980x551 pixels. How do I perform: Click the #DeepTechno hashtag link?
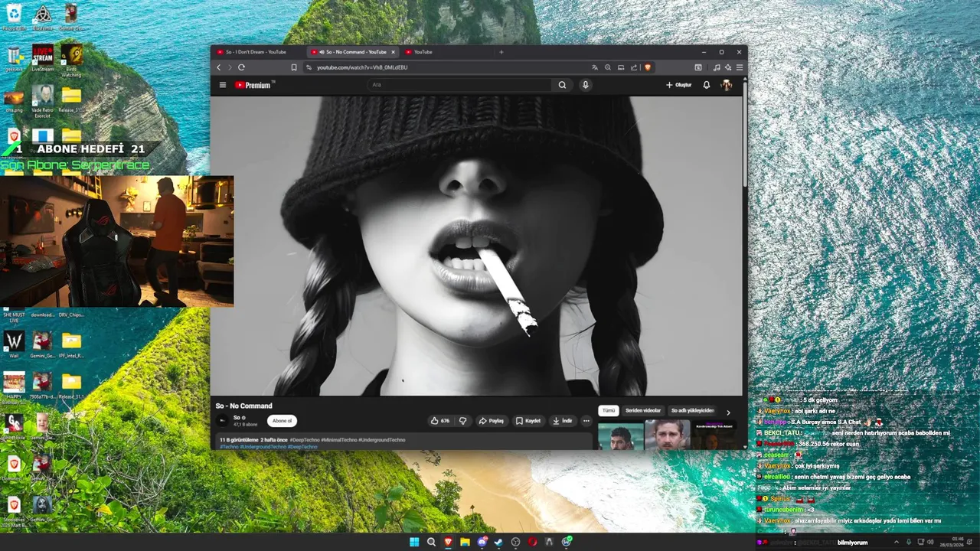(305, 440)
